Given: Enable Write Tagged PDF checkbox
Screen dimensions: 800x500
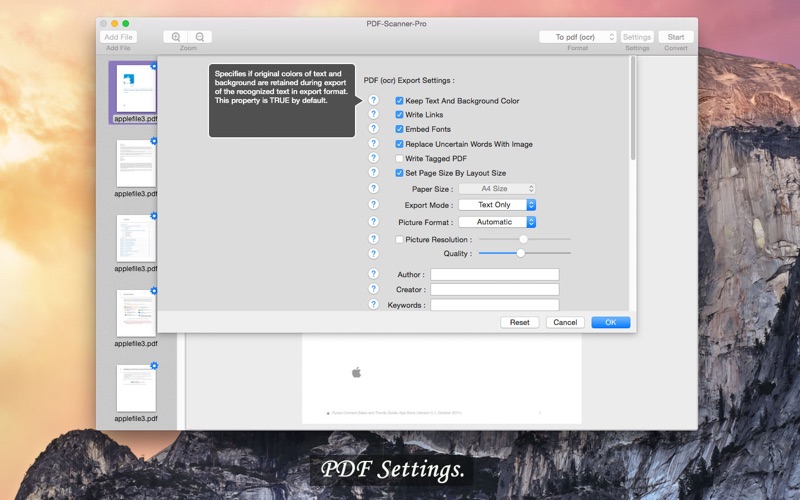Looking at the screenshot, I should point(399,159).
